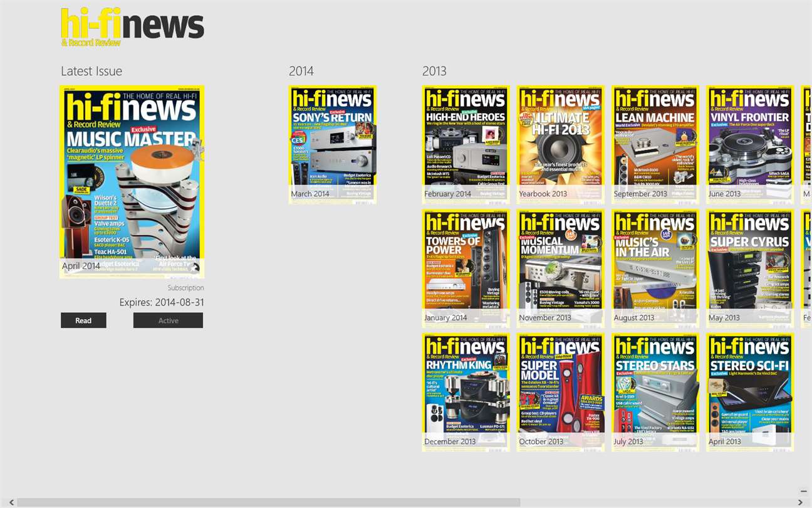Click the horizontal scrollbar right arrow

[800, 502]
